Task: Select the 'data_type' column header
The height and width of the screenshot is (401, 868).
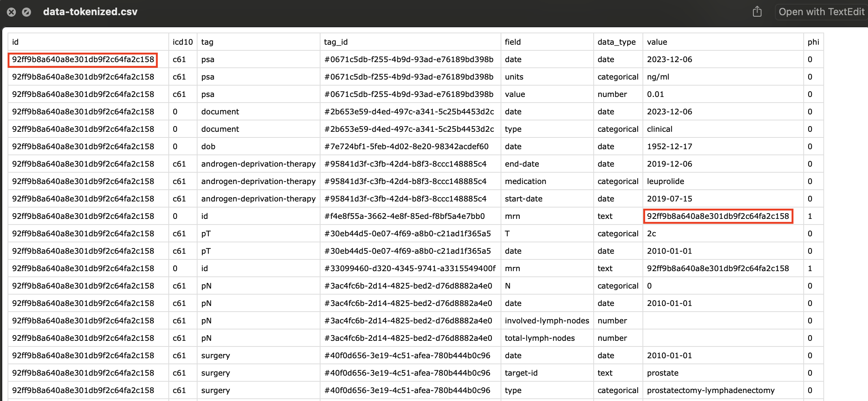Action: [616, 42]
